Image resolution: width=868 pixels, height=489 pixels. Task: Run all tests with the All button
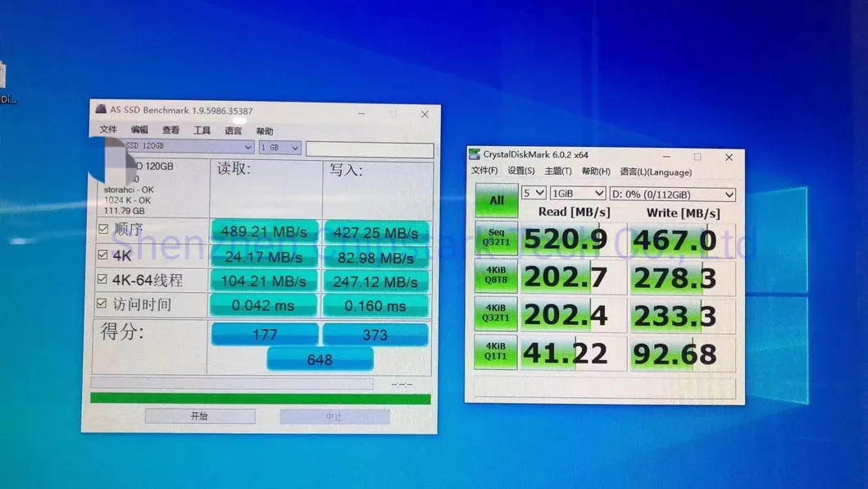[497, 200]
